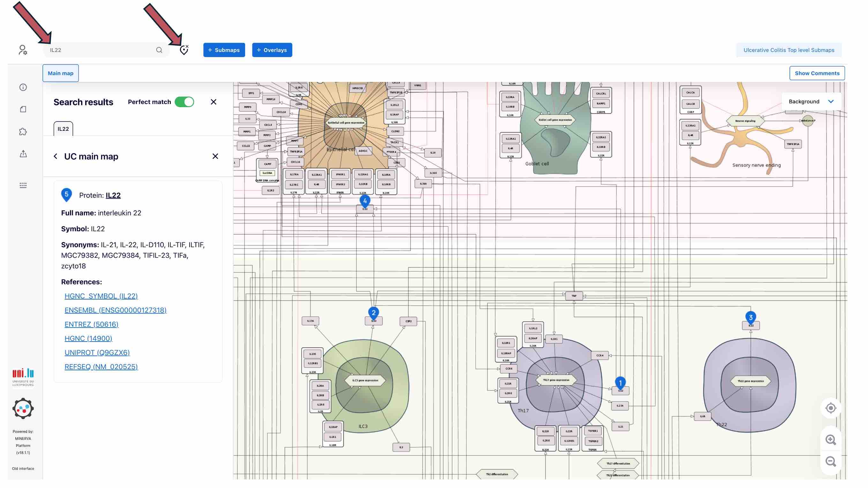The width and height of the screenshot is (868, 488).
Task: Click the clear pins marker icon
Action: coord(184,50)
